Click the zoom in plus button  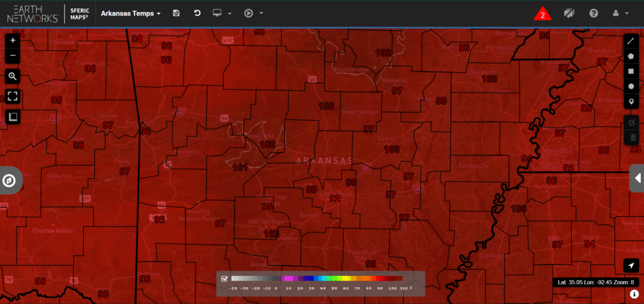(13, 40)
